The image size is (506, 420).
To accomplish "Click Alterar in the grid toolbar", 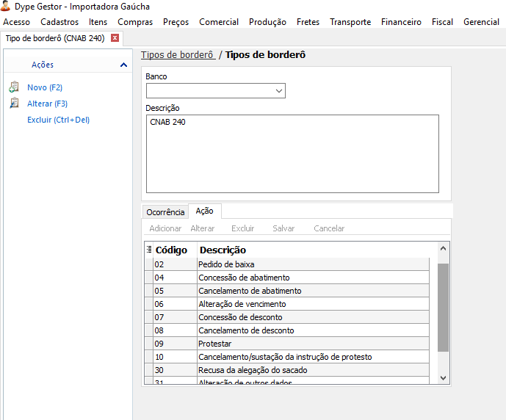I will pyautogui.click(x=203, y=228).
